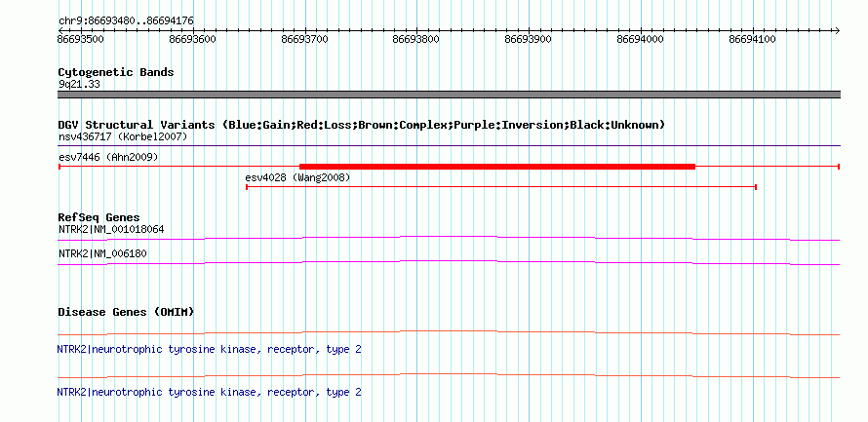The height and width of the screenshot is (422, 868).
Task: Select the purple nsv436717 inversion line
Action: (449, 146)
